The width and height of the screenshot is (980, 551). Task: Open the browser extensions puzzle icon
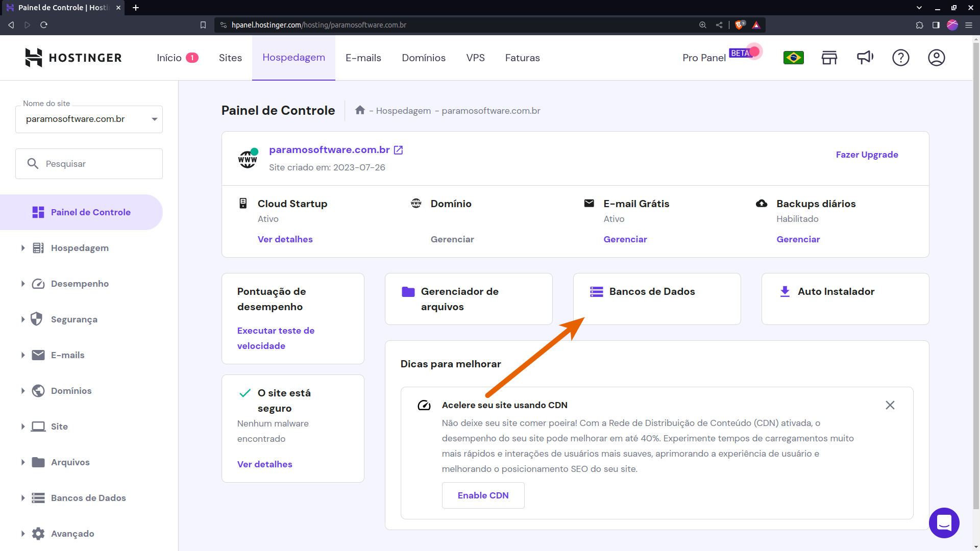click(x=919, y=25)
